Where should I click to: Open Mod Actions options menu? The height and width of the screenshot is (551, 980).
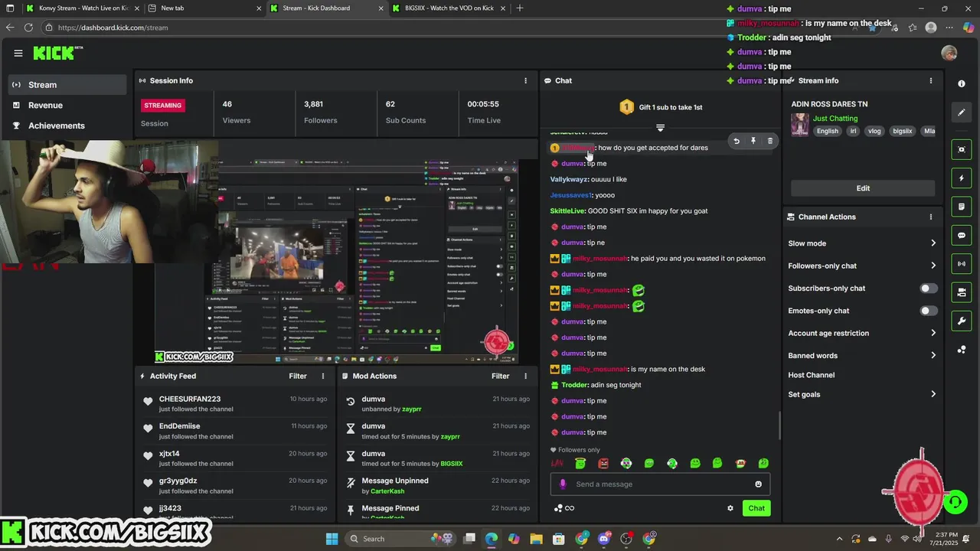tap(525, 376)
